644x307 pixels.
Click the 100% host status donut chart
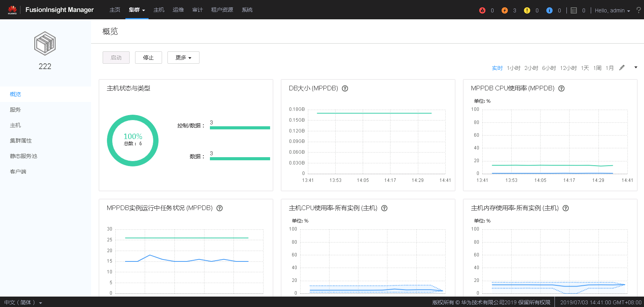133,140
